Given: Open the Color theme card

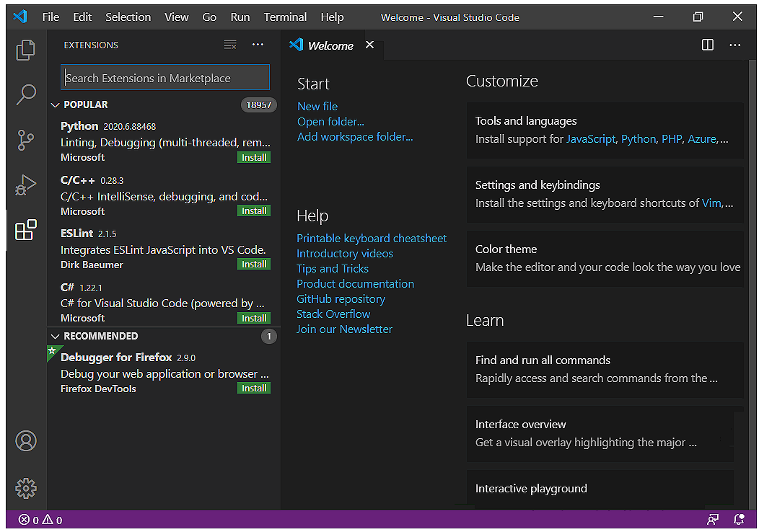Looking at the screenshot, I should pos(605,258).
